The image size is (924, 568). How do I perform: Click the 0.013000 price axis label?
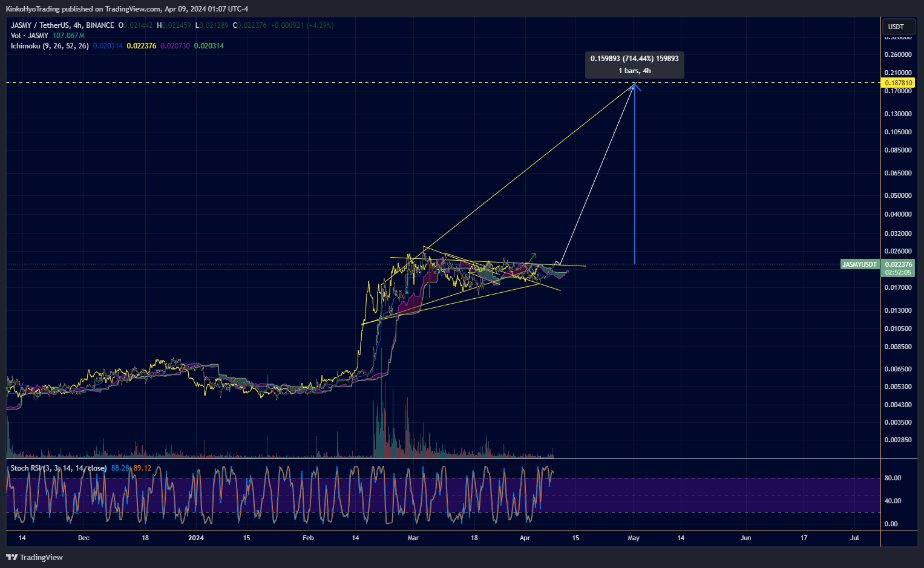[898, 310]
